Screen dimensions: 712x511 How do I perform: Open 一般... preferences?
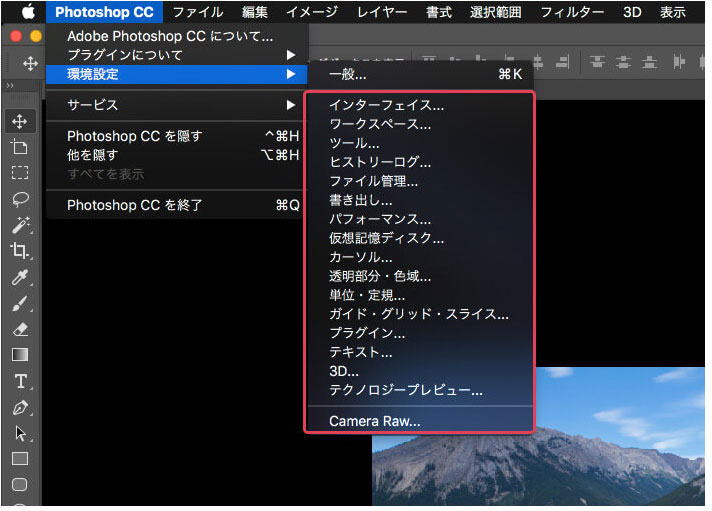click(x=420, y=74)
